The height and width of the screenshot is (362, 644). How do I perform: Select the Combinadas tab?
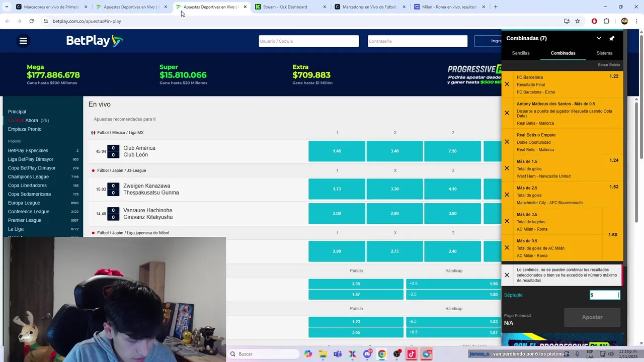(563, 53)
